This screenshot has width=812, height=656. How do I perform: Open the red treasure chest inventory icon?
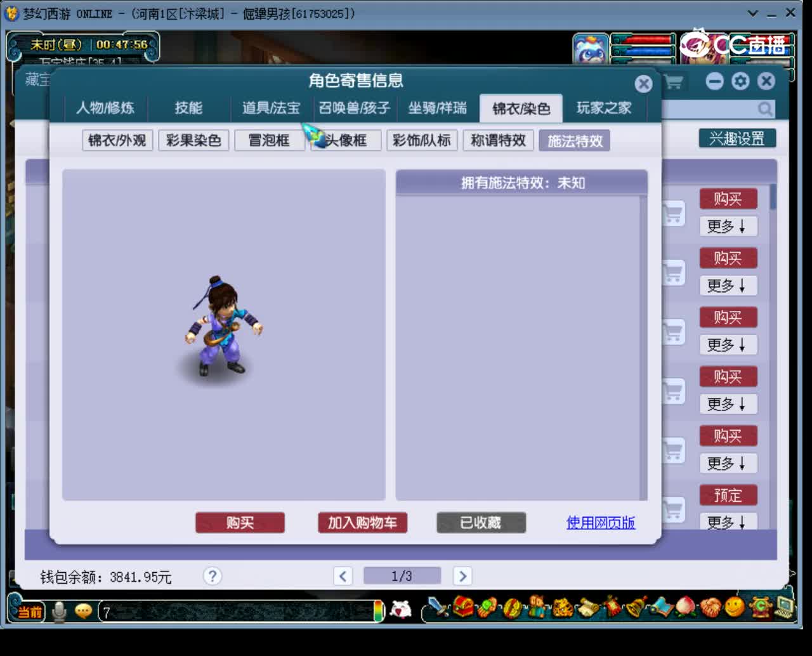pos(463,608)
